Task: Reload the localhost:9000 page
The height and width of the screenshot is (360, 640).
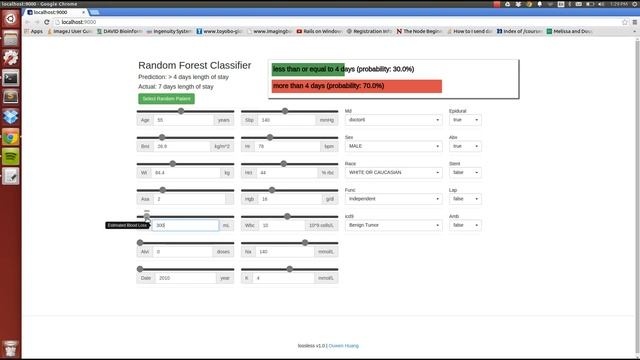Action: tap(47, 22)
